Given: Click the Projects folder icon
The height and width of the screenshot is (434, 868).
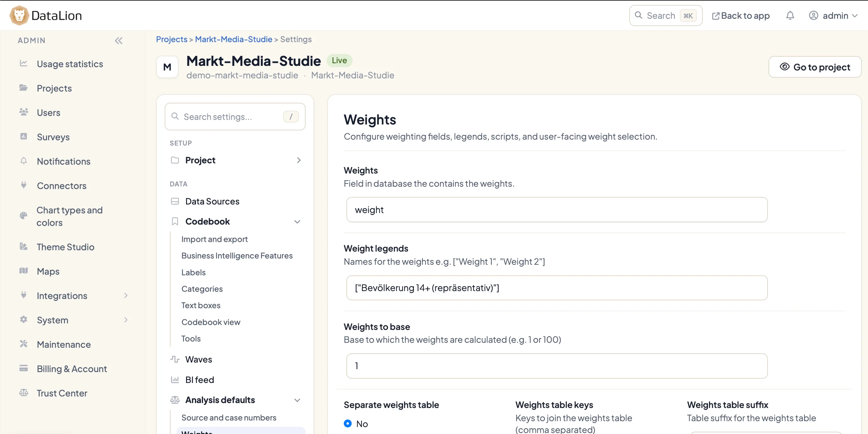Looking at the screenshot, I should point(24,88).
